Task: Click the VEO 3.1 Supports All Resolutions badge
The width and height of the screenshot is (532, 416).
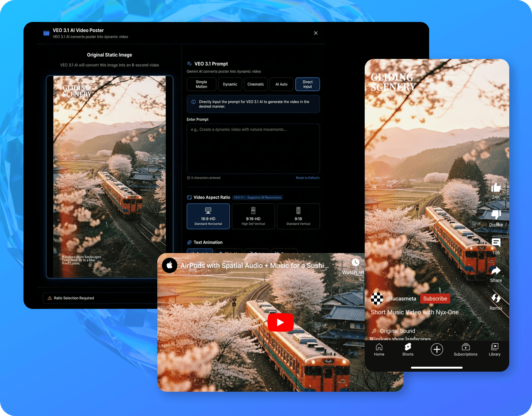Action: [x=258, y=198]
